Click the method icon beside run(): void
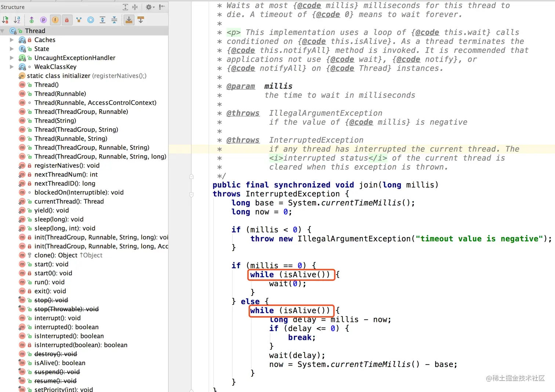 22,282
